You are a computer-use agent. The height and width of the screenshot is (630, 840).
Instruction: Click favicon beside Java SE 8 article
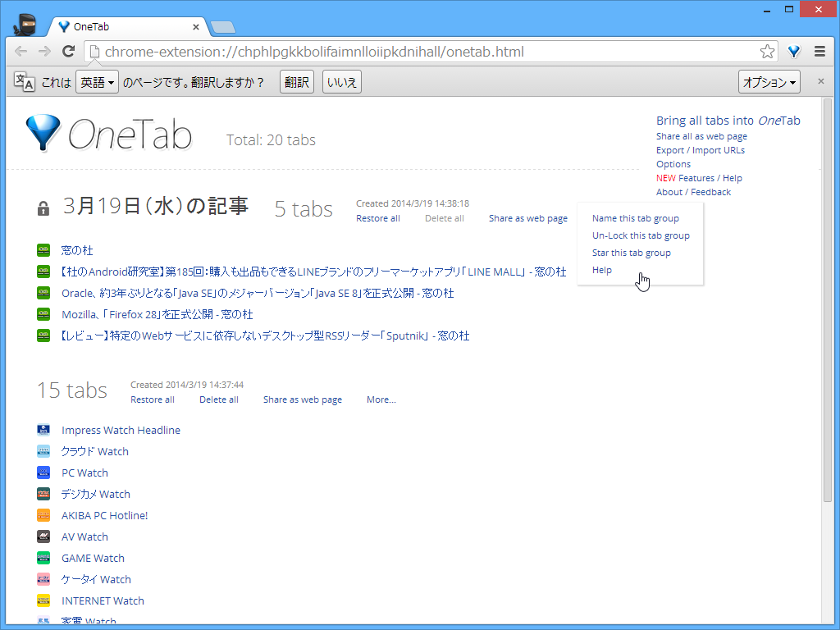pyautogui.click(x=43, y=293)
